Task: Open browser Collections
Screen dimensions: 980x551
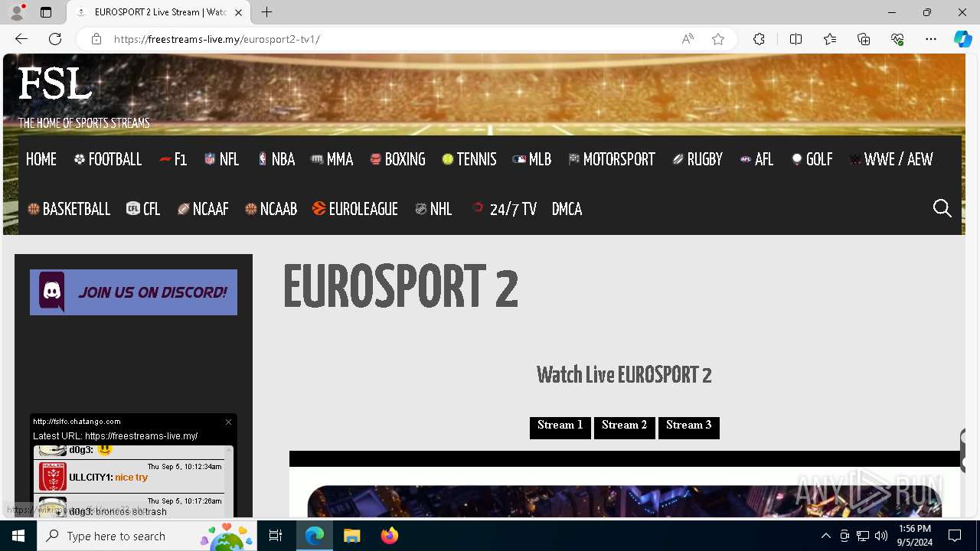Action: (864, 39)
